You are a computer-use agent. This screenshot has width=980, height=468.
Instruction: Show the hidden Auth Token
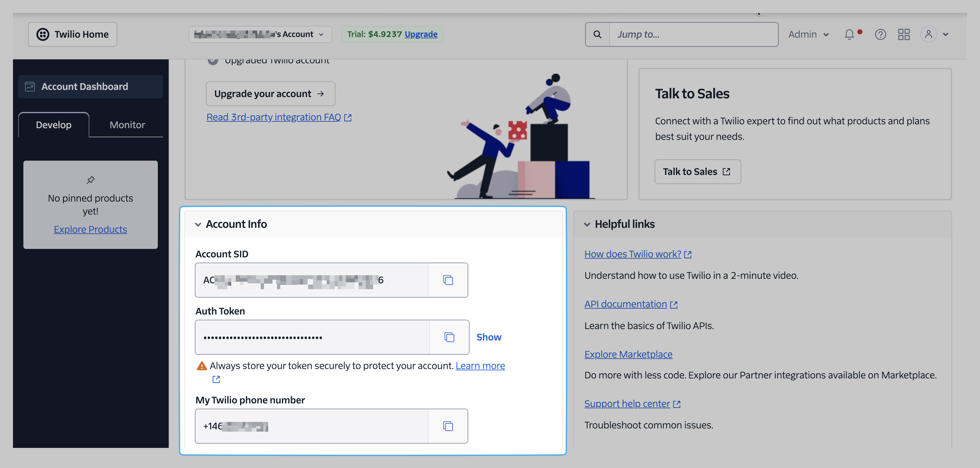489,337
